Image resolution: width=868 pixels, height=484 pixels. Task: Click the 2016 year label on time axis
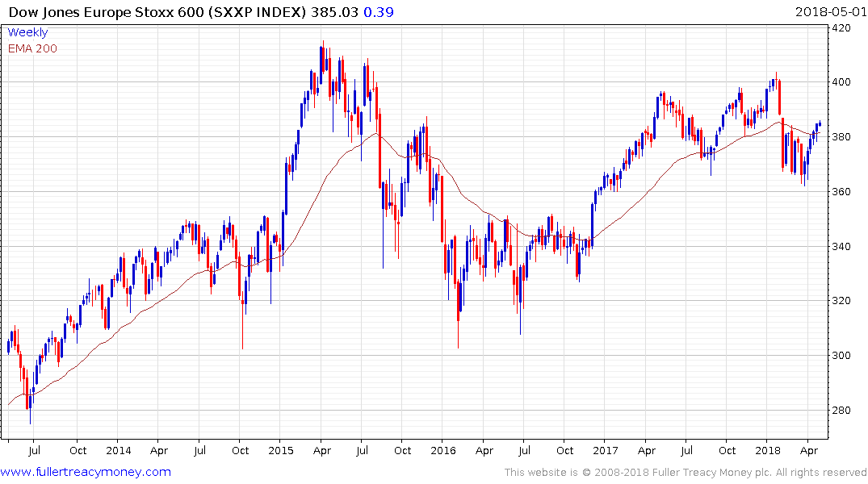tap(442, 451)
